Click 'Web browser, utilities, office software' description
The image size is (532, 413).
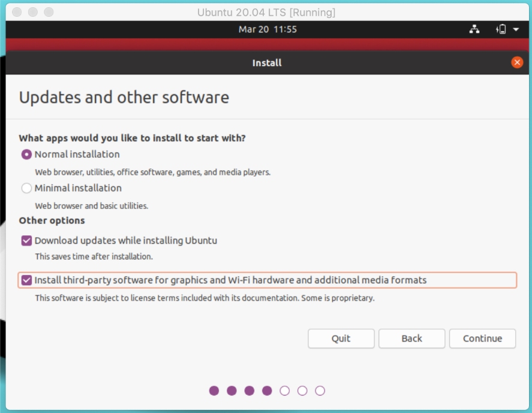pyautogui.click(x=153, y=172)
